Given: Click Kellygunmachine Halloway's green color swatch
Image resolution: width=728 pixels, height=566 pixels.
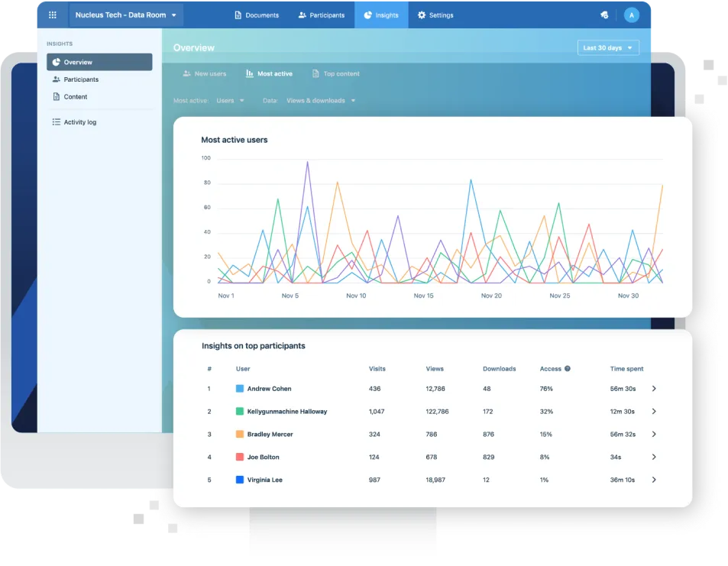Looking at the screenshot, I should (x=240, y=412).
